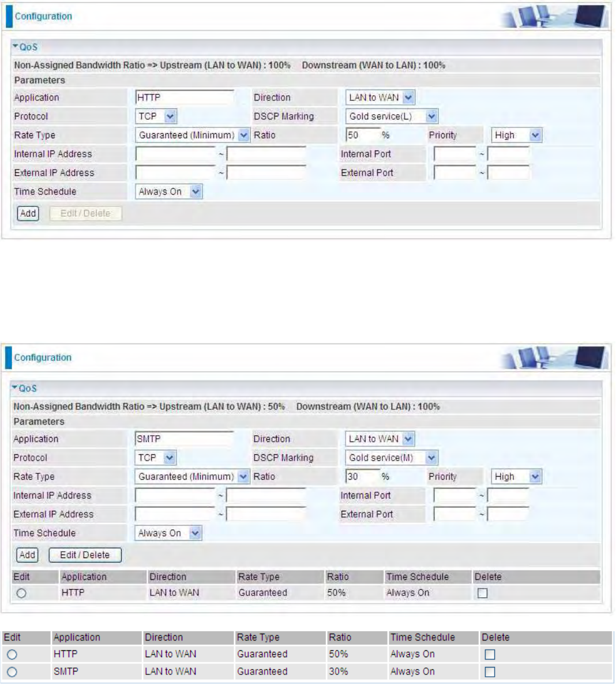Click the Ratio field showing 50
616x686 pixels.
pyautogui.click(x=363, y=135)
